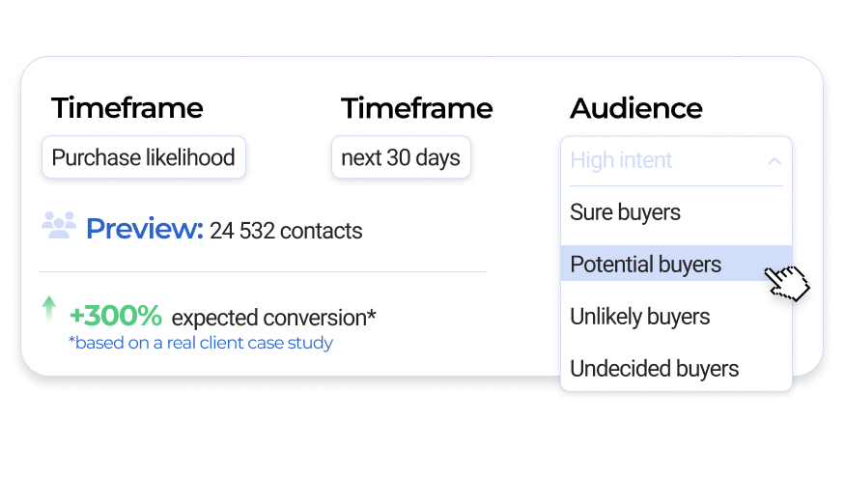Click the divider line below Preview

263,272
